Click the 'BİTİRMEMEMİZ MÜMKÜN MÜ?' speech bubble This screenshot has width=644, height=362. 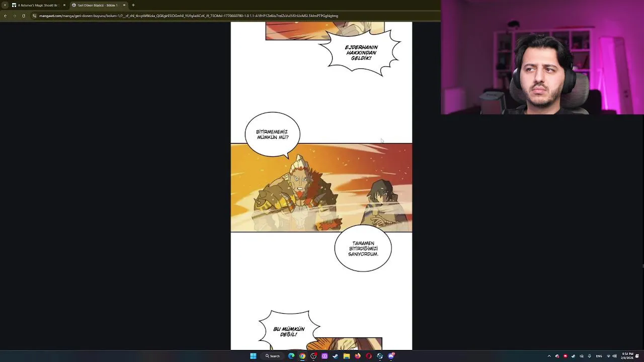(272, 134)
